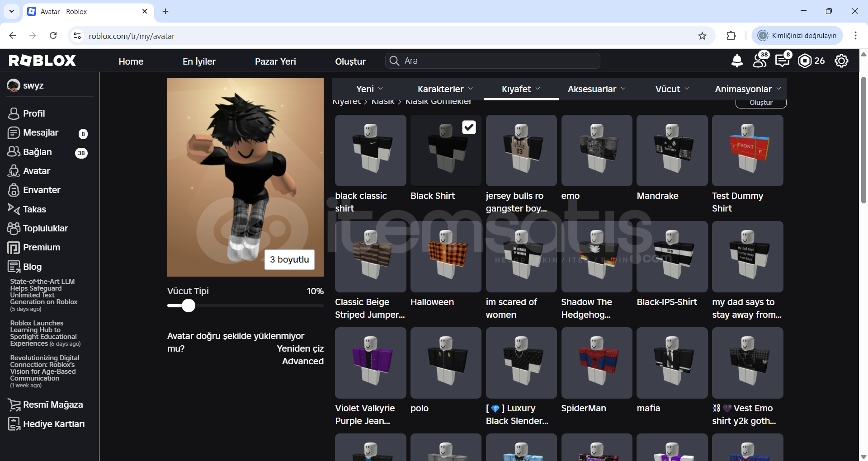Equip the Halloween plaid shirt
Viewport: 868px width, 461px height.
click(x=446, y=257)
